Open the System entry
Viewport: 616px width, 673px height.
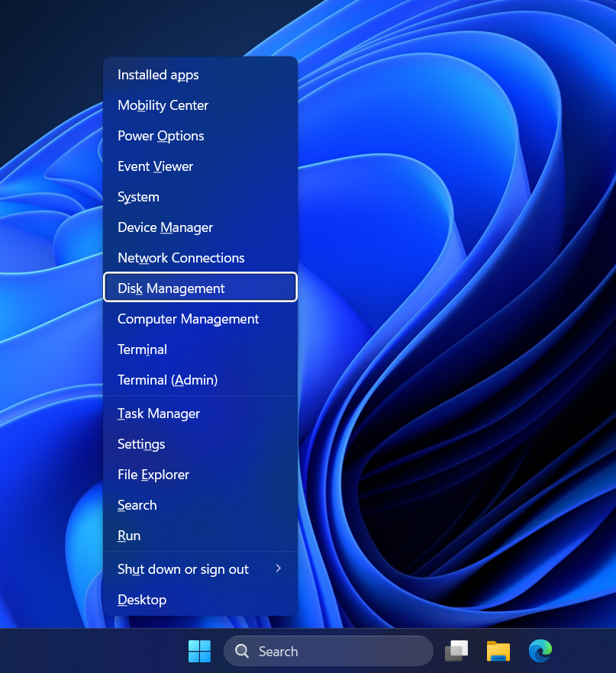pos(200,197)
